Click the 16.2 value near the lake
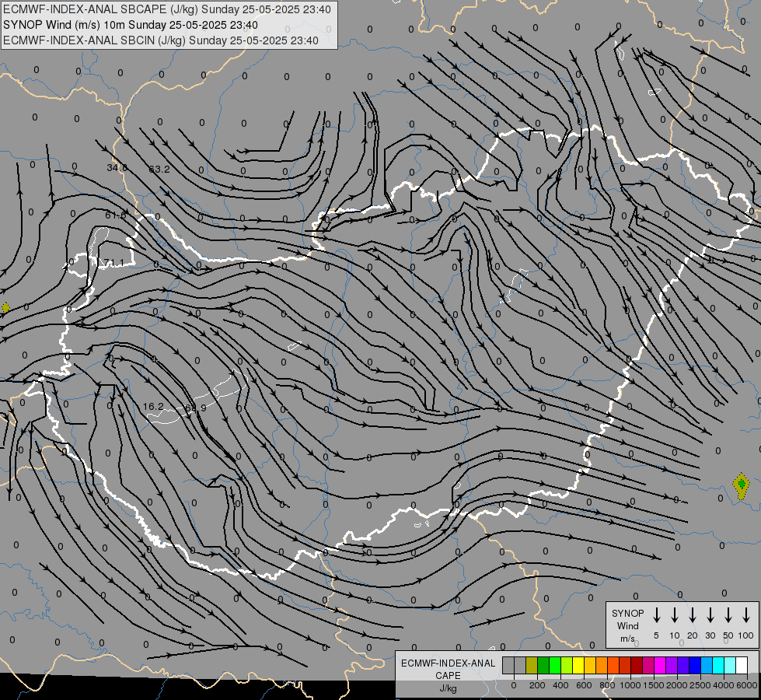This screenshot has height=700, width=761. point(153,407)
